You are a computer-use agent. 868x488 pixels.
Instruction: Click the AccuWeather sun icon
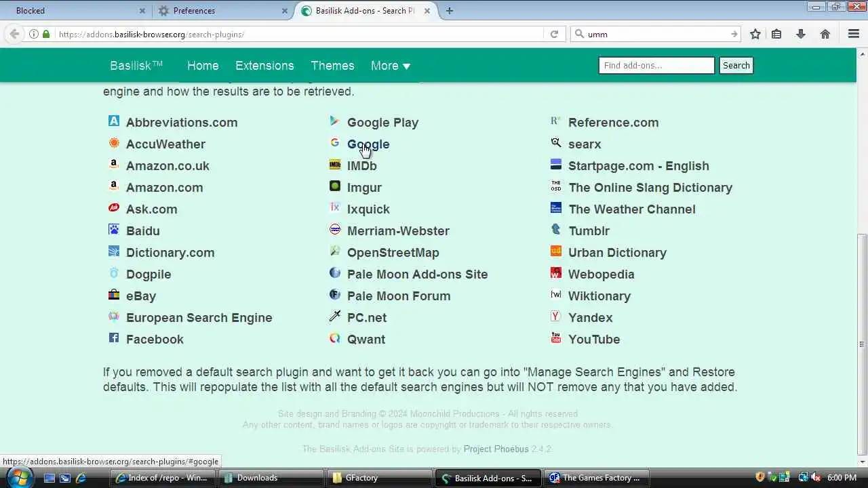point(114,143)
